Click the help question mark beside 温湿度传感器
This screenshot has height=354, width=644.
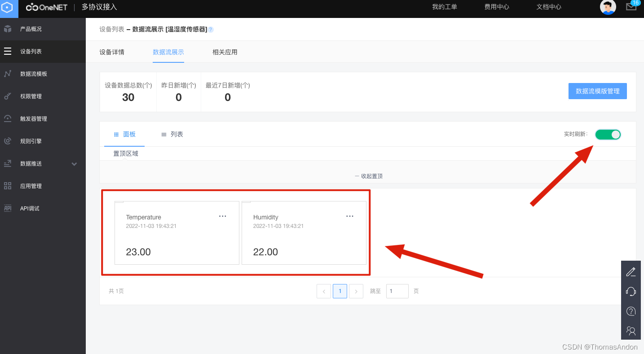pos(211,30)
